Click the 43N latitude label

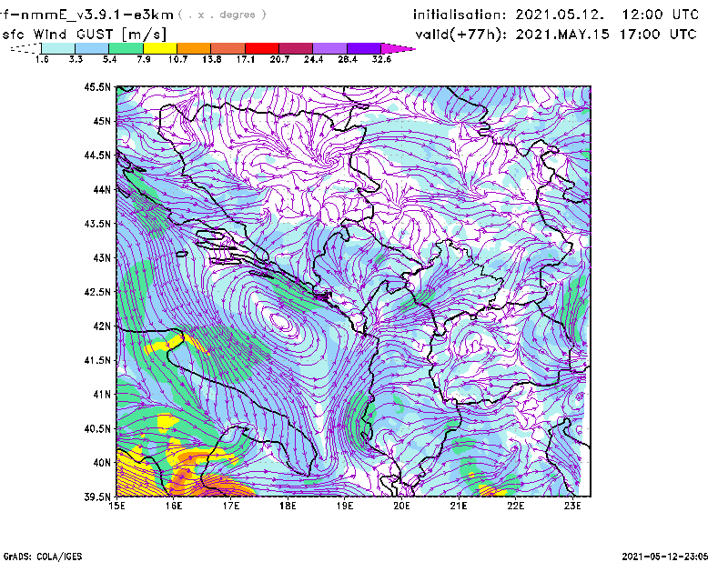pyautogui.click(x=102, y=257)
